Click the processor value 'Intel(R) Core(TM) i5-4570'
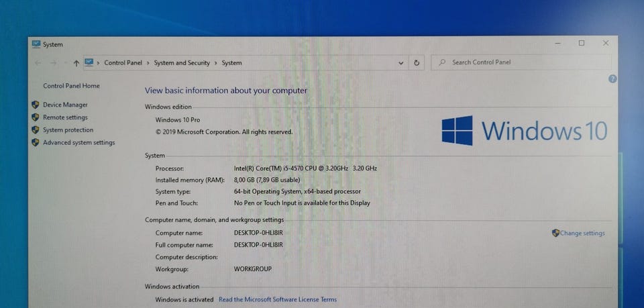The image size is (644, 308). point(305,168)
